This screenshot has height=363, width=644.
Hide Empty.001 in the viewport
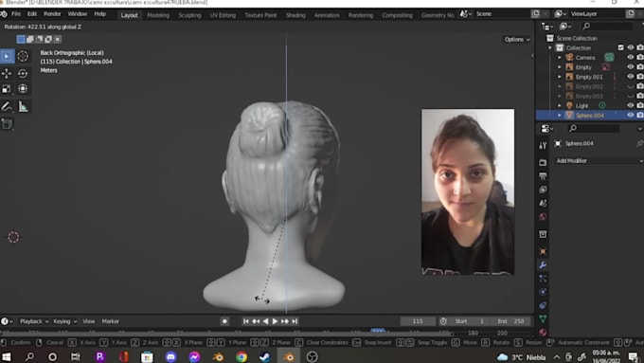pyautogui.click(x=631, y=77)
